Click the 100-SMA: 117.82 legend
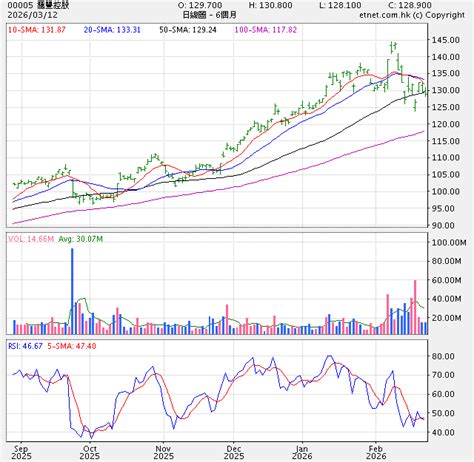The image size is (474, 462). pyautogui.click(x=266, y=30)
